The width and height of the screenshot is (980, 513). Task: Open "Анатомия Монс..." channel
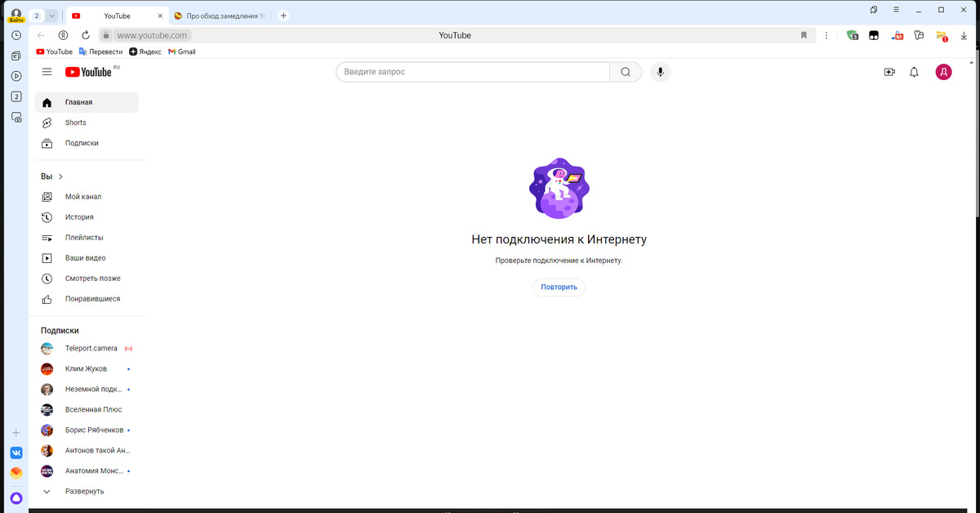[87, 471]
